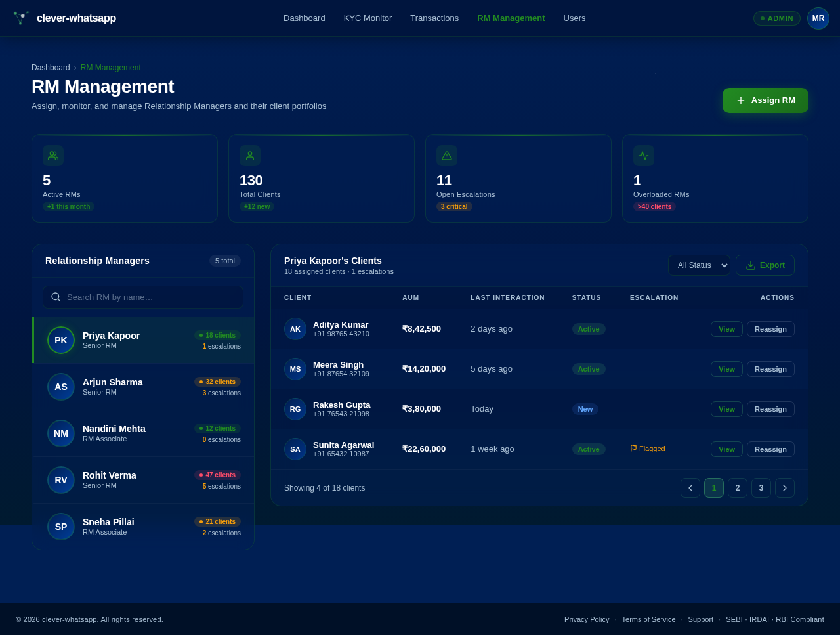Viewport: 840px width, 635px height.
Task: Open the KYC Monitor tab
Action: tap(366, 18)
